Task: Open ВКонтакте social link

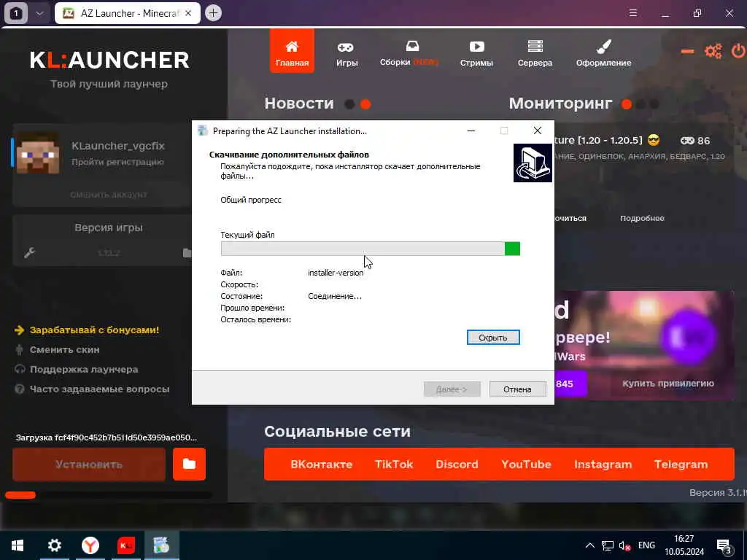Action: tap(321, 464)
